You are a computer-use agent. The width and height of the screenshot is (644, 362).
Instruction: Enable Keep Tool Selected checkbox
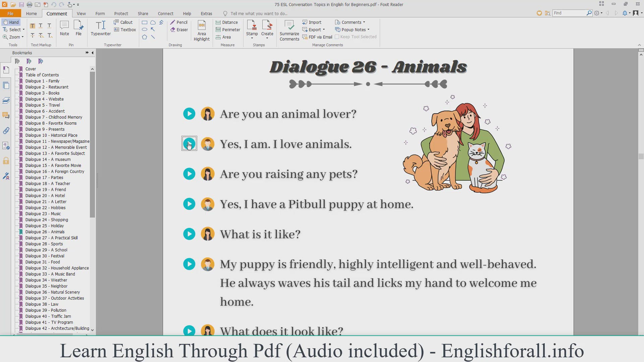point(337,37)
